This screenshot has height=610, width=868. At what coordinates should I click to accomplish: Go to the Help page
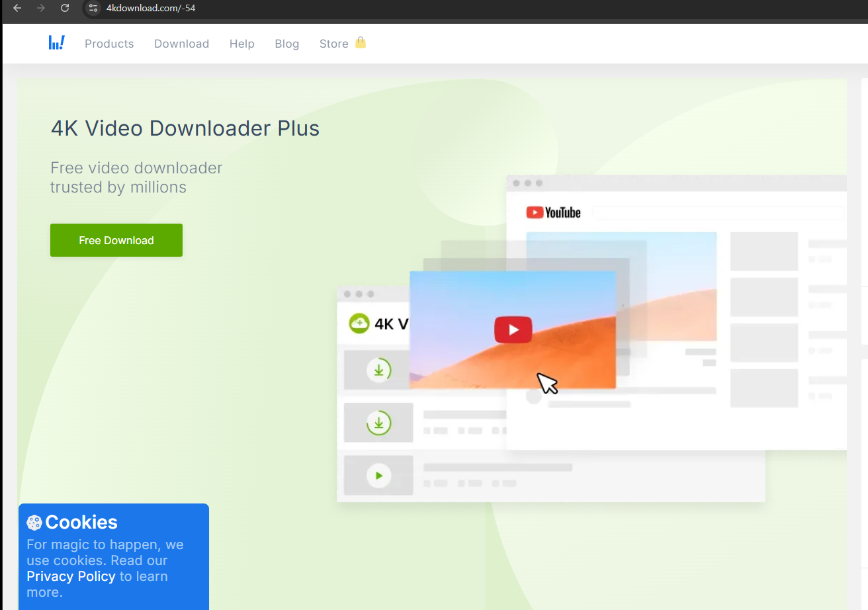pyautogui.click(x=242, y=44)
